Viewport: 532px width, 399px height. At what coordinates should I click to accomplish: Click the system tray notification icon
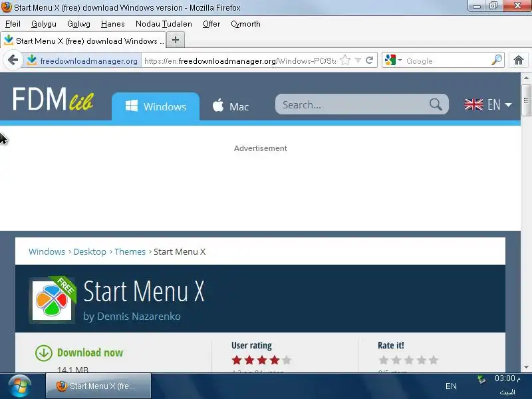(x=481, y=379)
